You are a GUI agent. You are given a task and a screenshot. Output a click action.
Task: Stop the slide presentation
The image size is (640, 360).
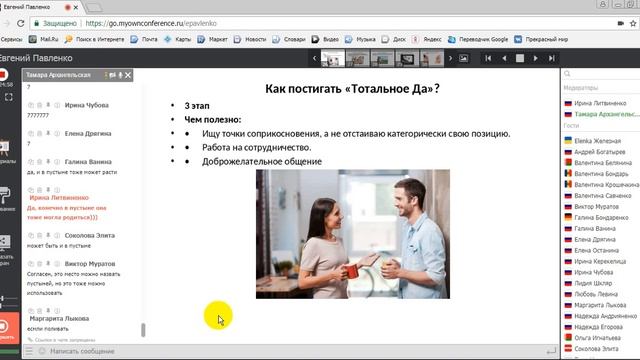pyautogui.click(x=520, y=58)
